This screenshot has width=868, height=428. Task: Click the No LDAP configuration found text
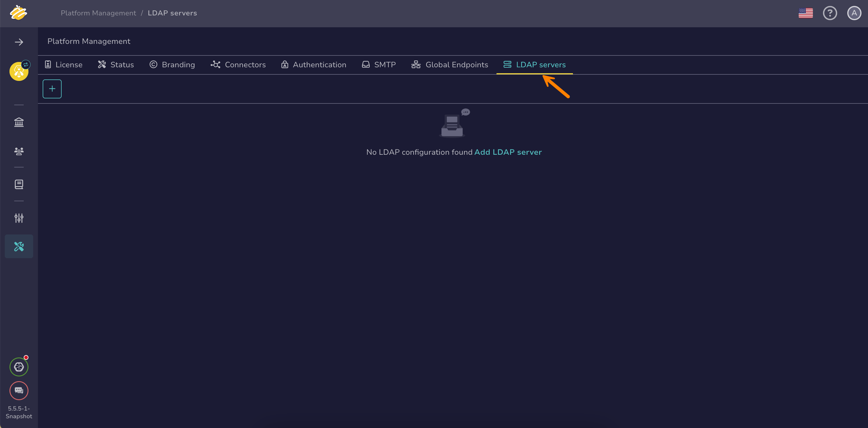tap(419, 152)
